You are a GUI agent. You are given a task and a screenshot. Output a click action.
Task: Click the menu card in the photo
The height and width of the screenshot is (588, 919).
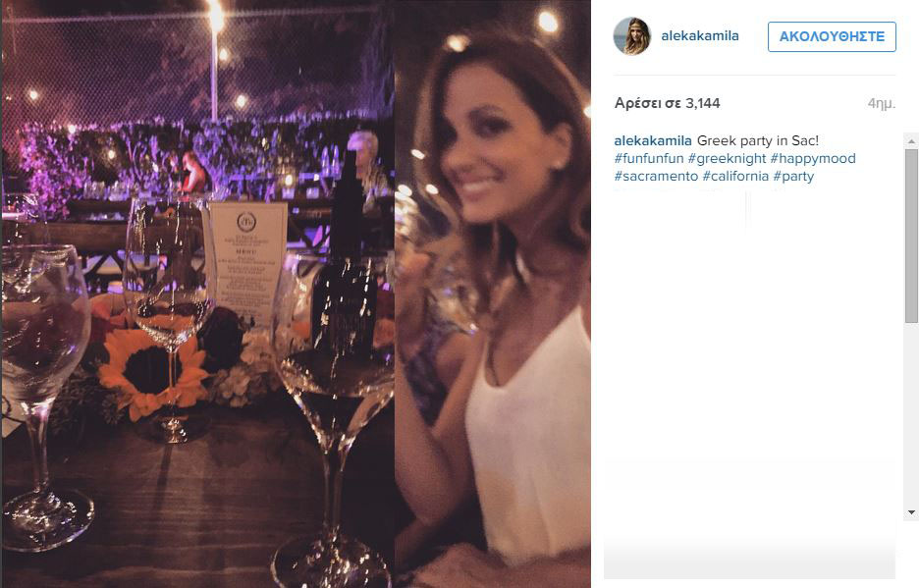pos(249,261)
